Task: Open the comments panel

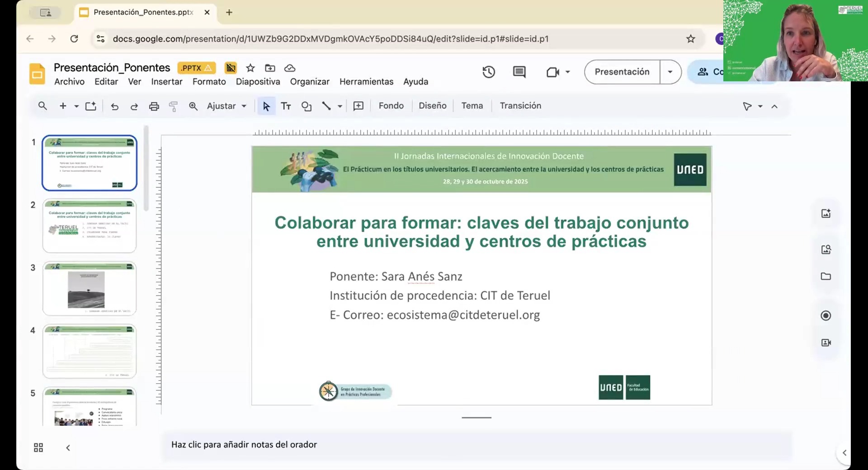Action: [x=519, y=72]
